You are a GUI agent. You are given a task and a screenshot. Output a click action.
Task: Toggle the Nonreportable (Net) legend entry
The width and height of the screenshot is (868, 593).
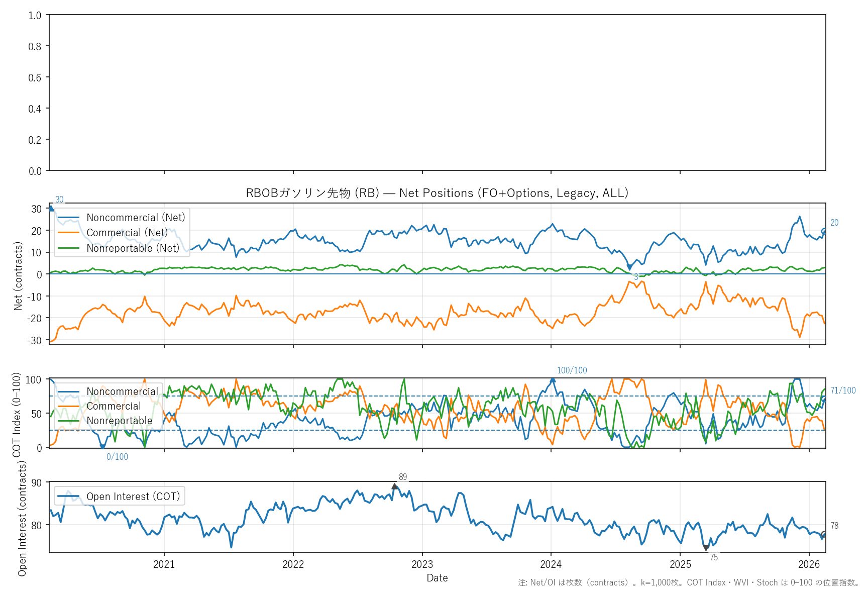click(x=133, y=248)
